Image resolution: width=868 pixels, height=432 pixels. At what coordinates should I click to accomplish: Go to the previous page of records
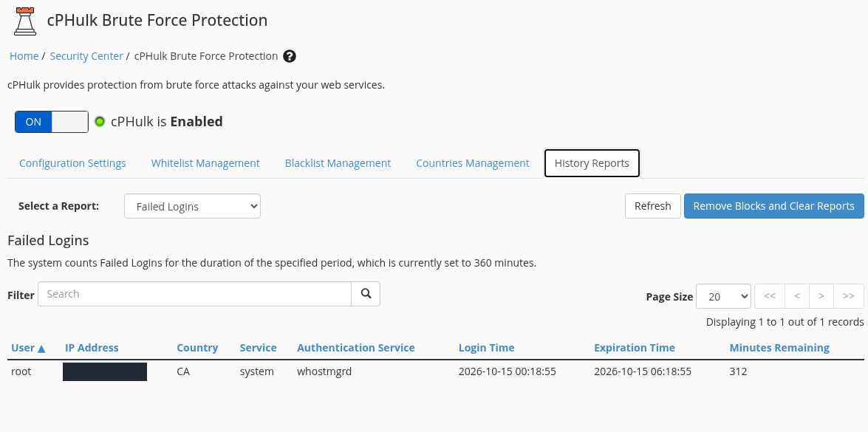click(797, 296)
